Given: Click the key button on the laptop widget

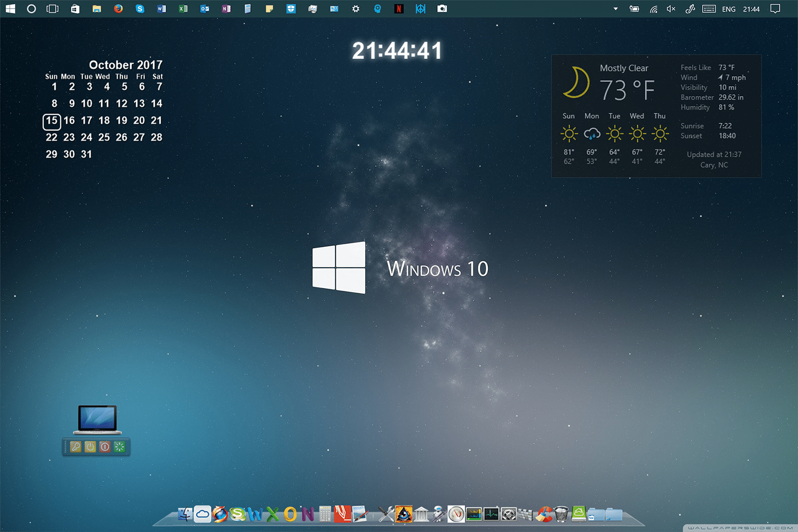Looking at the screenshot, I should [75, 447].
